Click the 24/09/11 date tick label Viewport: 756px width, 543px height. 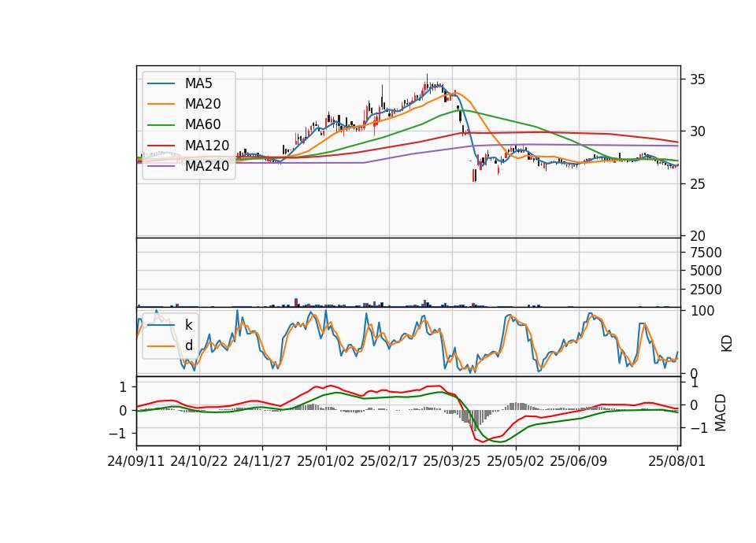(136, 461)
